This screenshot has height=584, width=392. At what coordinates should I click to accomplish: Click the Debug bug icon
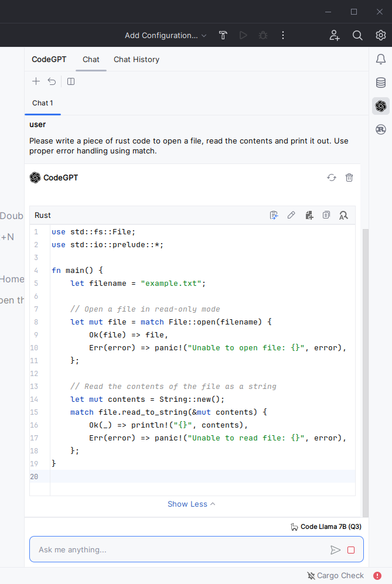click(x=263, y=35)
